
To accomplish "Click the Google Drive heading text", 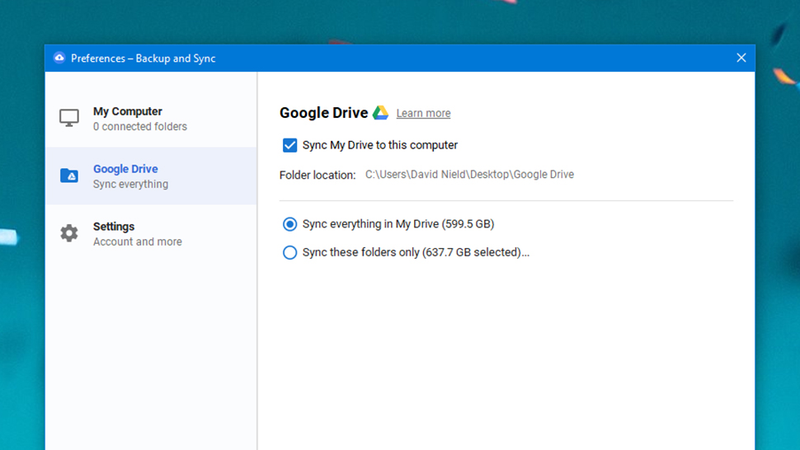I will (x=323, y=113).
